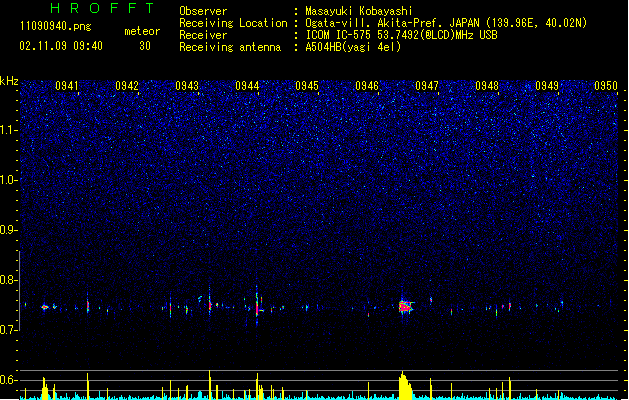Click the date stamp 02.11.09 09:40
Image resolution: width=629 pixels, height=400 pixels.
coord(61,46)
